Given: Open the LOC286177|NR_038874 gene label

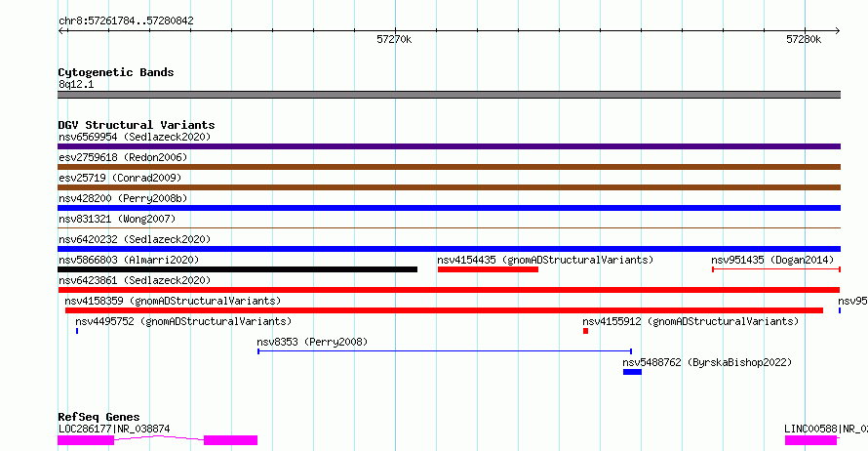Looking at the screenshot, I should pyautogui.click(x=114, y=429).
